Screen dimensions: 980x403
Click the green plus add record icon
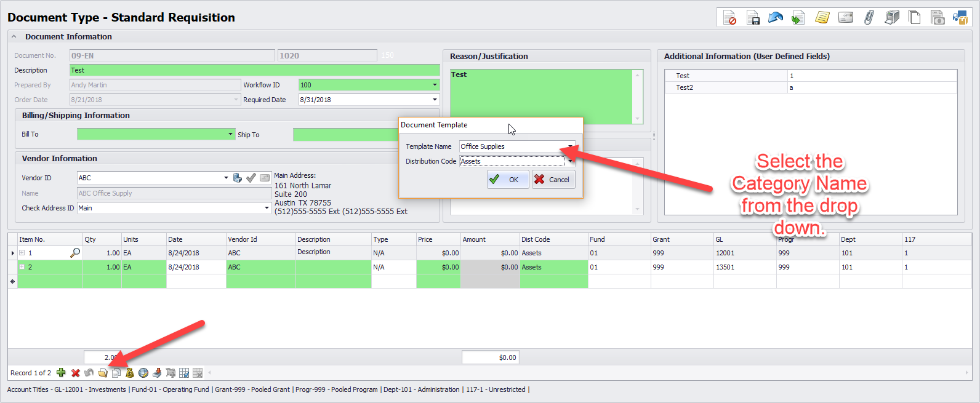pos(61,373)
